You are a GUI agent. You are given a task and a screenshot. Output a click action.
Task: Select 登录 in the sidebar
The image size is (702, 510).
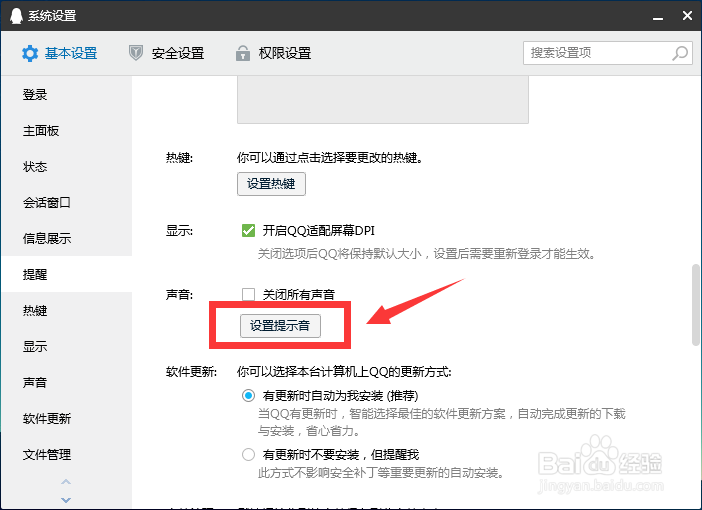point(66,94)
